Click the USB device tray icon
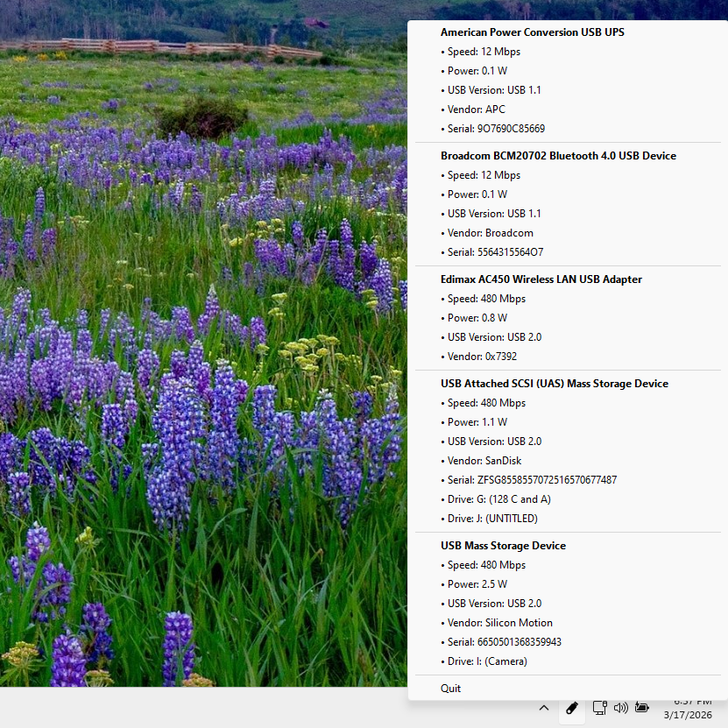 (572, 708)
